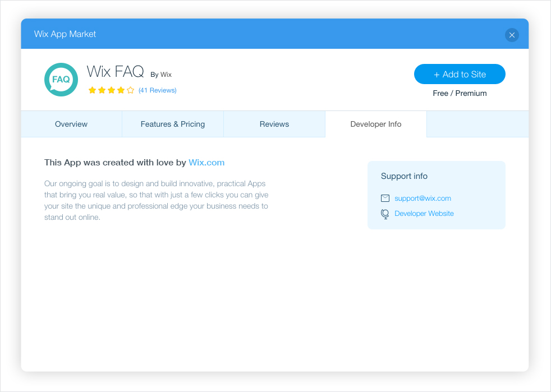Visit the Developer Website link
Viewport: 551px width, 392px height.
[424, 214]
